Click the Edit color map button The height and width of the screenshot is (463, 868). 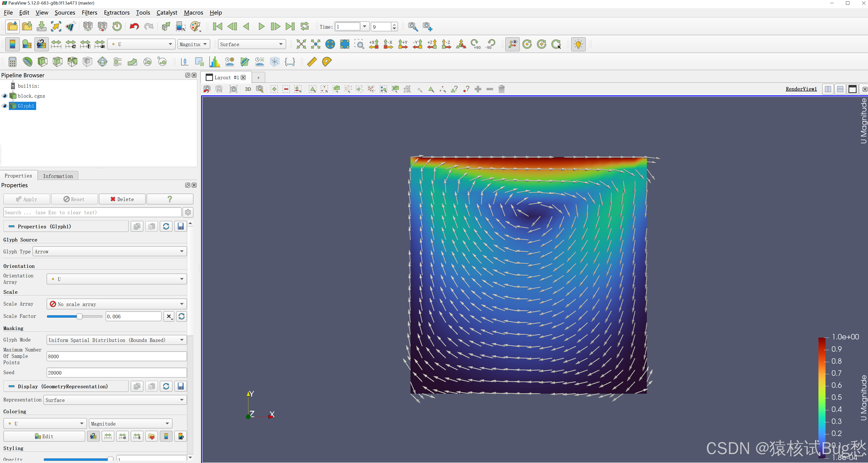pyautogui.click(x=44, y=436)
